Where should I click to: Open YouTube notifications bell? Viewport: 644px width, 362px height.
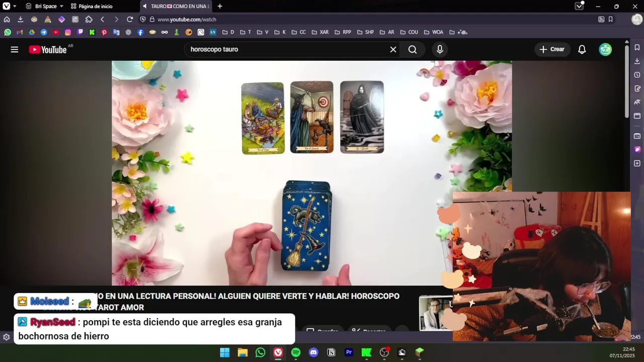582,49
